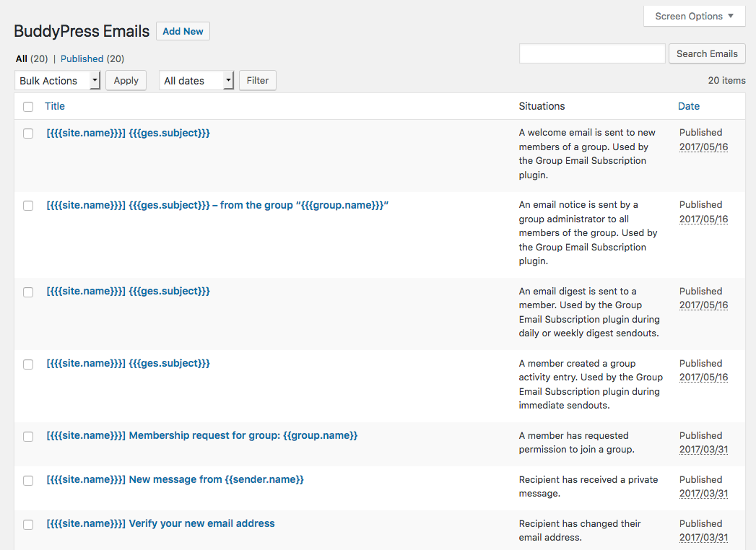
Task: Click 'A member created a group' situation text
Action: pos(591,384)
